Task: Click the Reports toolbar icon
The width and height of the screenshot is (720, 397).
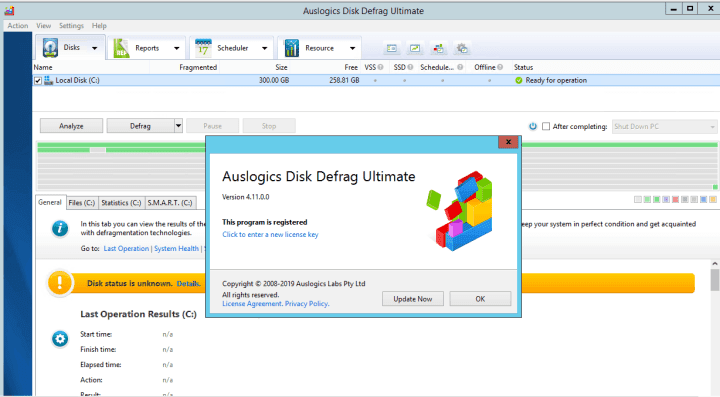Action: point(121,48)
